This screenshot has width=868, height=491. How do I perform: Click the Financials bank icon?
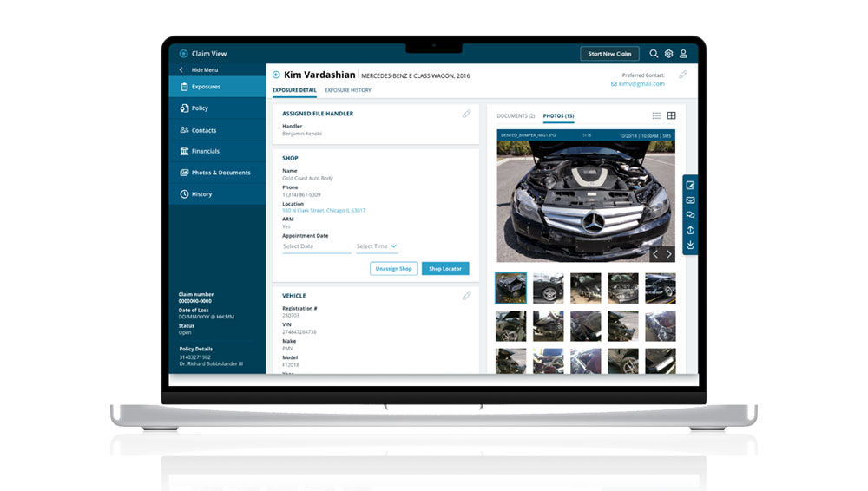(184, 151)
